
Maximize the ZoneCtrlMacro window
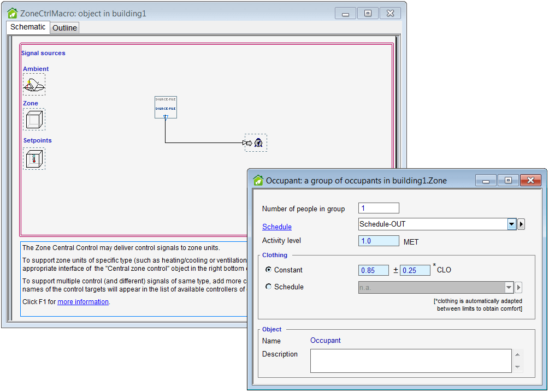(x=368, y=13)
